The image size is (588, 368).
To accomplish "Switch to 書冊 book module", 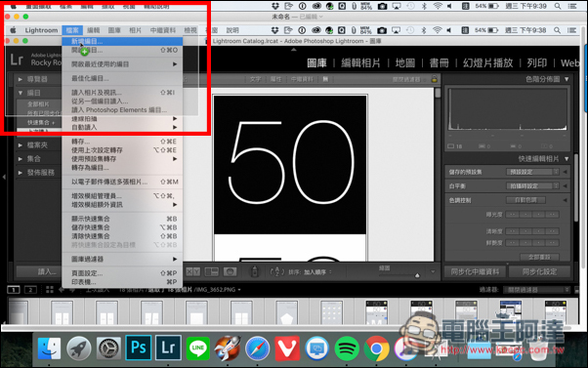I will (x=440, y=62).
